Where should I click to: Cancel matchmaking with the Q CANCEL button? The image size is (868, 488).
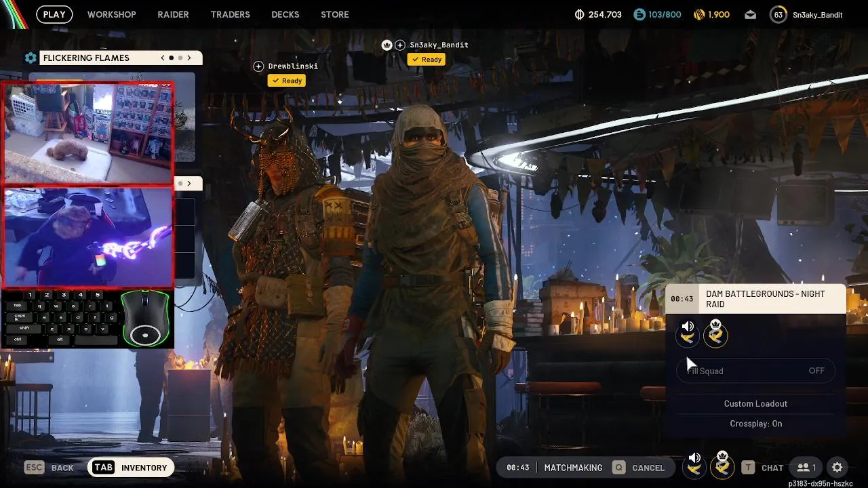pyautogui.click(x=638, y=468)
